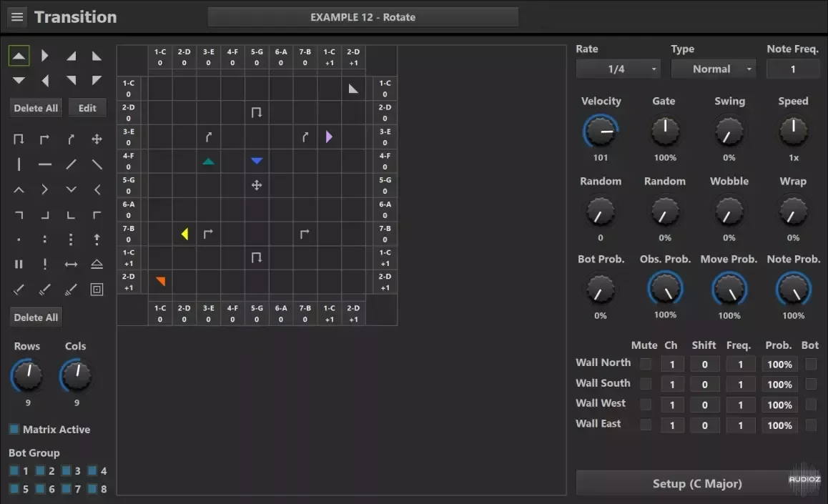This screenshot has width=828, height=504.
Task: Click the Wobble knob
Action: pyautogui.click(x=729, y=211)
